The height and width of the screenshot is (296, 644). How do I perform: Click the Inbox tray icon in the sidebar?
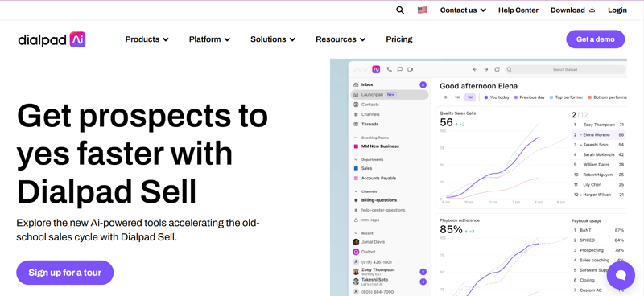pos(356,84)
